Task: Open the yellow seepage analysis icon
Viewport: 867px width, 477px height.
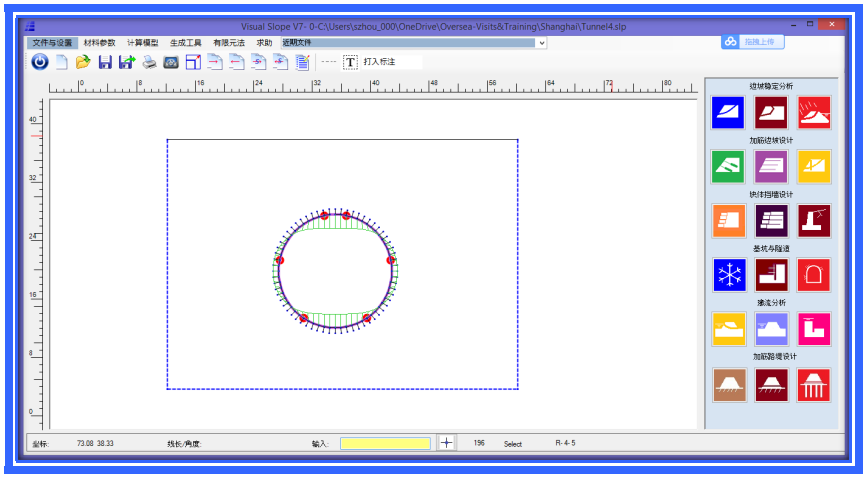Action: click(729, 329)
